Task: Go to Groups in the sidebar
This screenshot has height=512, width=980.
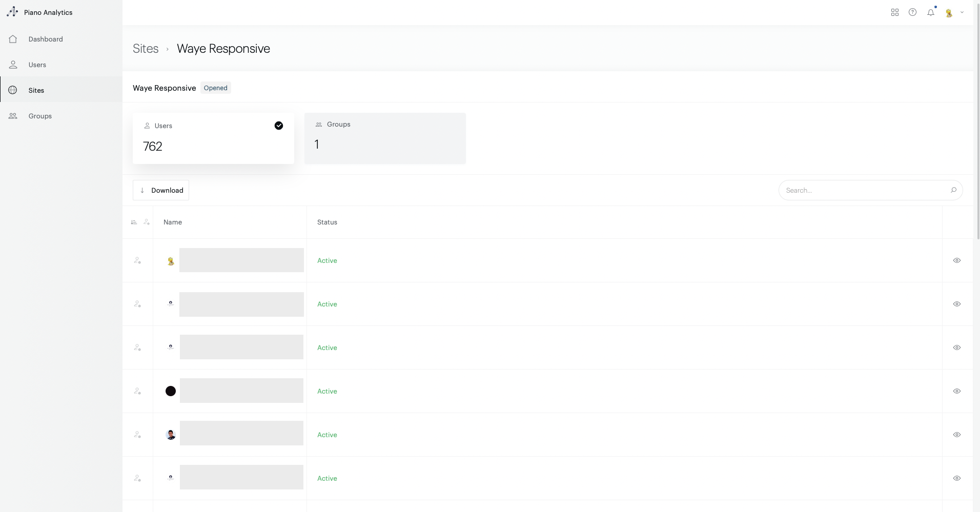Action: coord(40,116)
